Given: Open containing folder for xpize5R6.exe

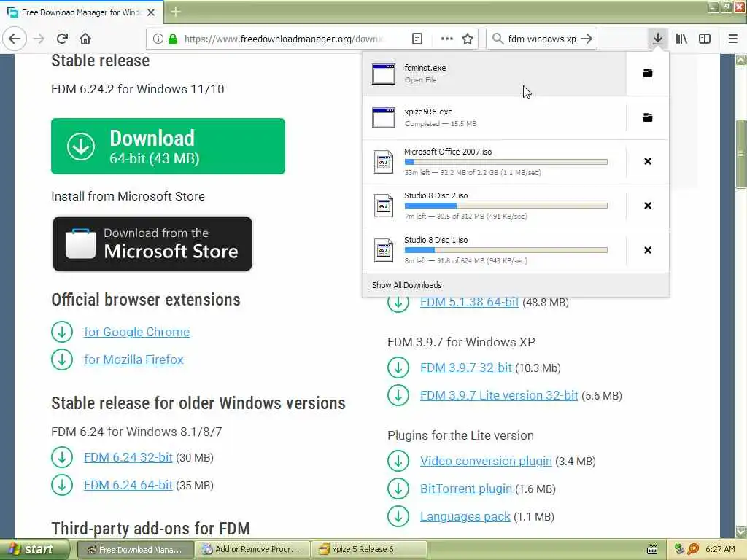Looking at the screenshot, I should [648, 117].
